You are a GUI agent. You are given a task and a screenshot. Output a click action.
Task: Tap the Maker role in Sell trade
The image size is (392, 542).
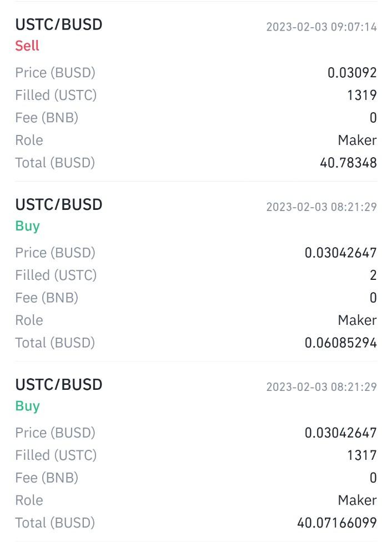(357, 140)
